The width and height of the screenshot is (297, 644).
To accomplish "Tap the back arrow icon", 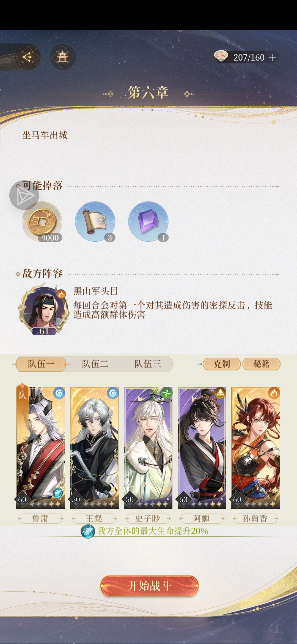I will pos(28,57).
